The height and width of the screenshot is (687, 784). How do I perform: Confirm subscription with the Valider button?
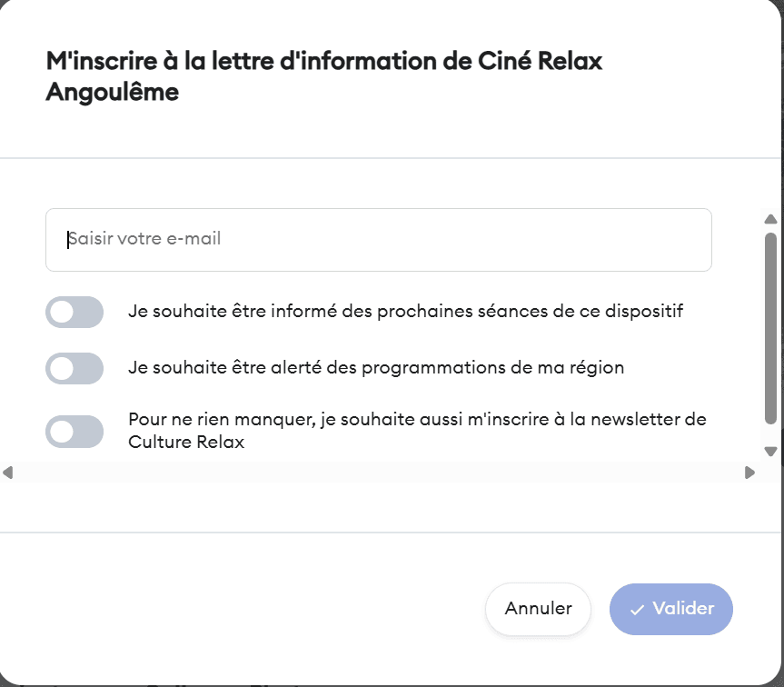coord(671,609)
